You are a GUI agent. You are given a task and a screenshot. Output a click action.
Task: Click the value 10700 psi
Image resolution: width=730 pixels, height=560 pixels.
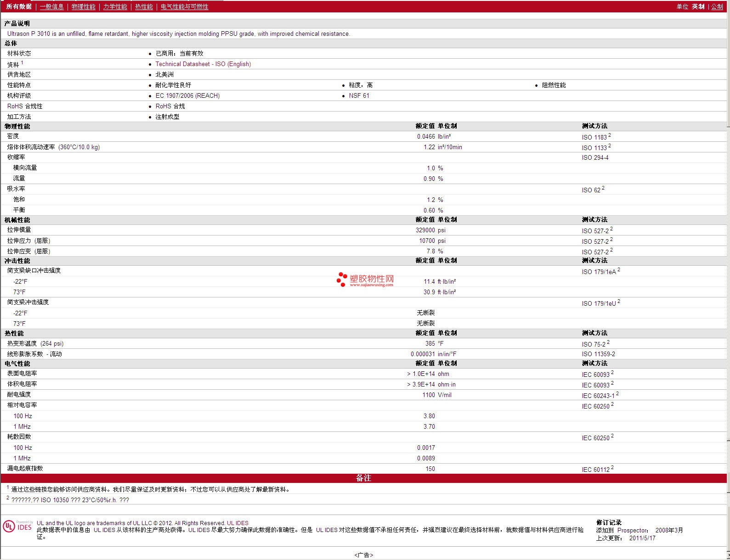(x=432, y=241)
